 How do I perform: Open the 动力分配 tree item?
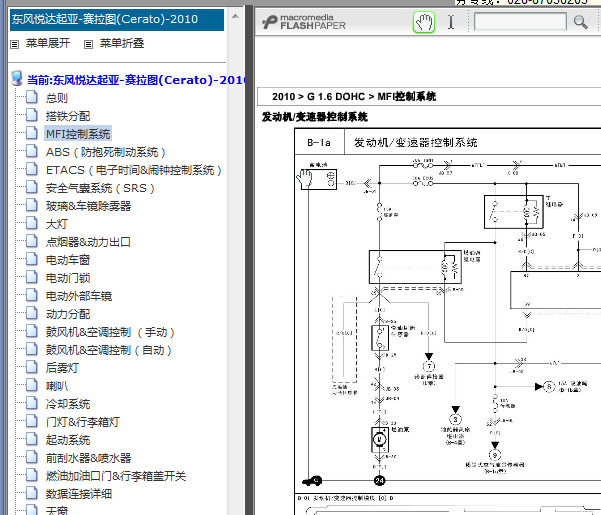(68, 314)
